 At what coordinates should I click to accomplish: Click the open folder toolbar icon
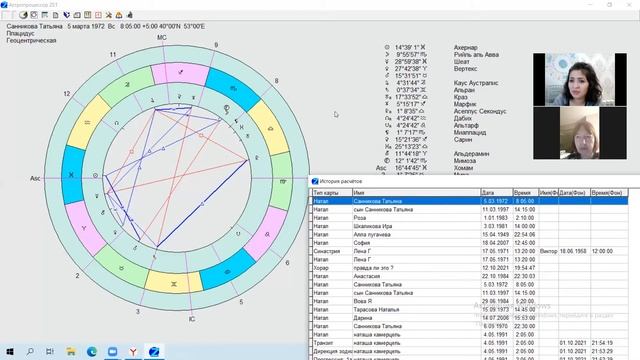[x=77, y=15]
